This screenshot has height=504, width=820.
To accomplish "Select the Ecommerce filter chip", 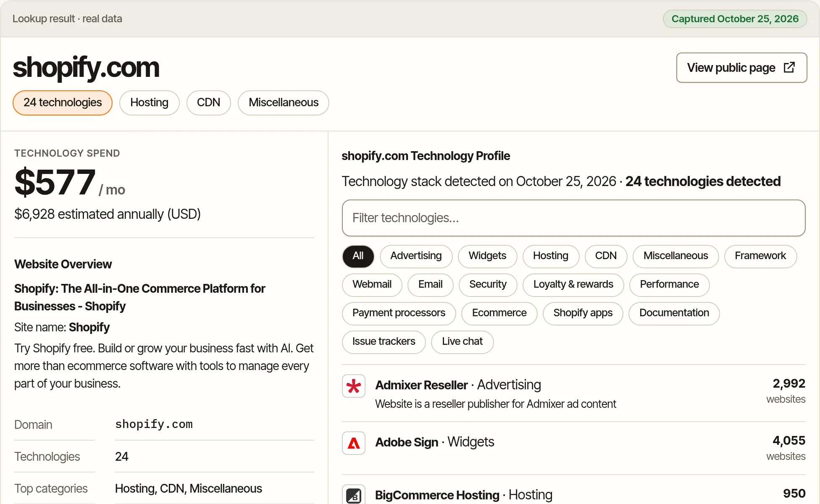I will pyautogui.click(x=499, y=313).
